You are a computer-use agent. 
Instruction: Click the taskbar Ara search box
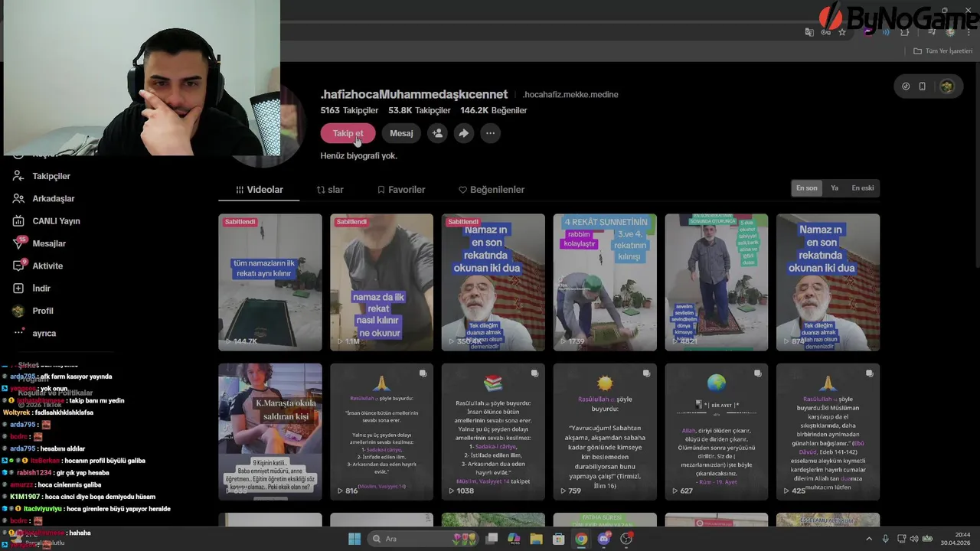click(x=423, y=539)
